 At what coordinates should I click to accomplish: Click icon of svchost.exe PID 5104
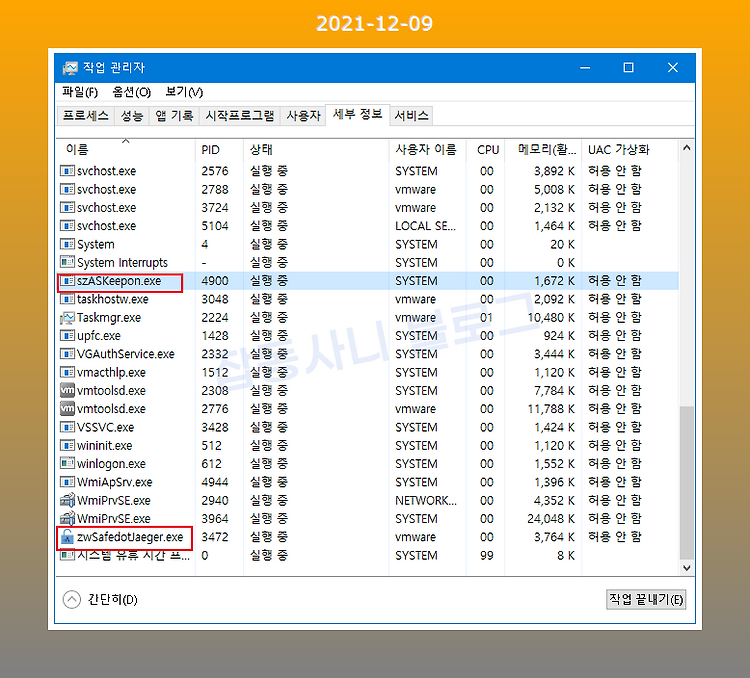[x=67, y=226]
